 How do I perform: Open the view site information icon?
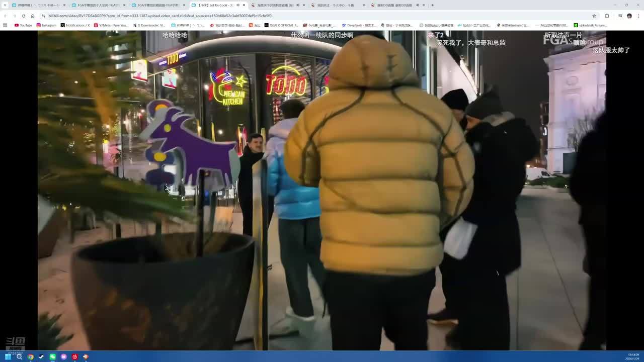[x=43, y=16]
